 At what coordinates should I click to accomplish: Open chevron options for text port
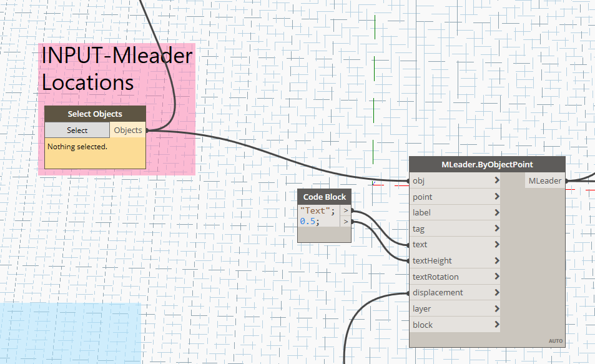[497, 245]
